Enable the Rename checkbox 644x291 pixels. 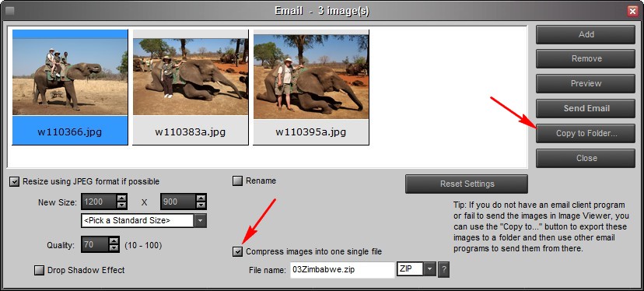[237, 181]
